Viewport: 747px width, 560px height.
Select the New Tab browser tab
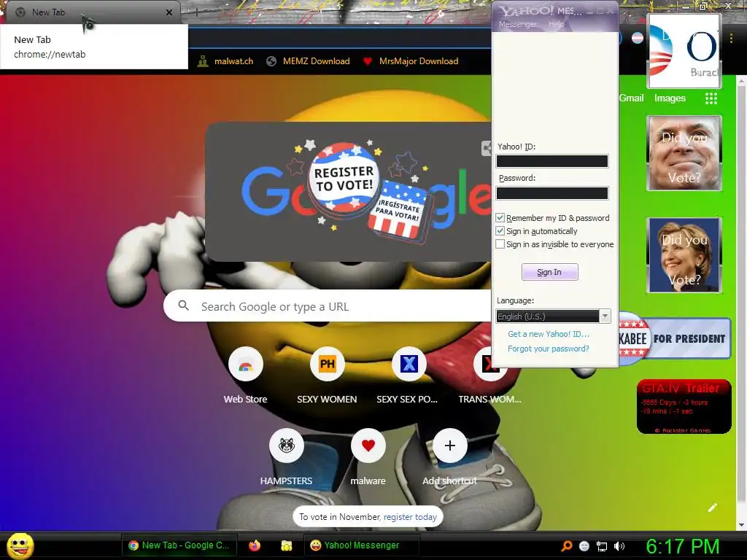click(x=93, y=12)
